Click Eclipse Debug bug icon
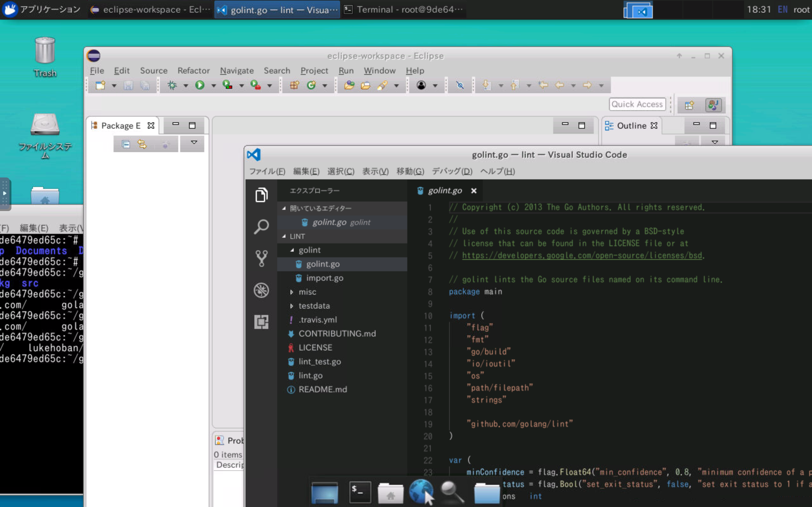812x507 pixels. click(172, 85)
